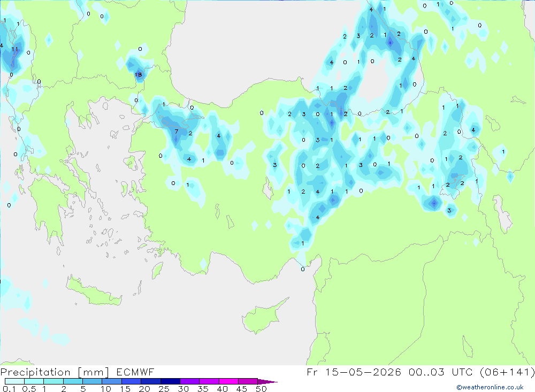This screenshot has height=392, width=535.
Task: Click the legend value '50'
Action: point(261,389)
